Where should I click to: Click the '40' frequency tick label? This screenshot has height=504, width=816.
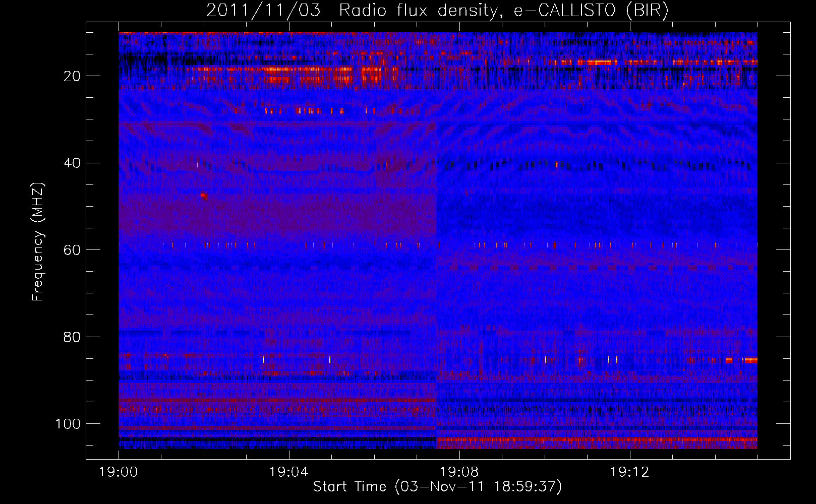click(73, 163)
